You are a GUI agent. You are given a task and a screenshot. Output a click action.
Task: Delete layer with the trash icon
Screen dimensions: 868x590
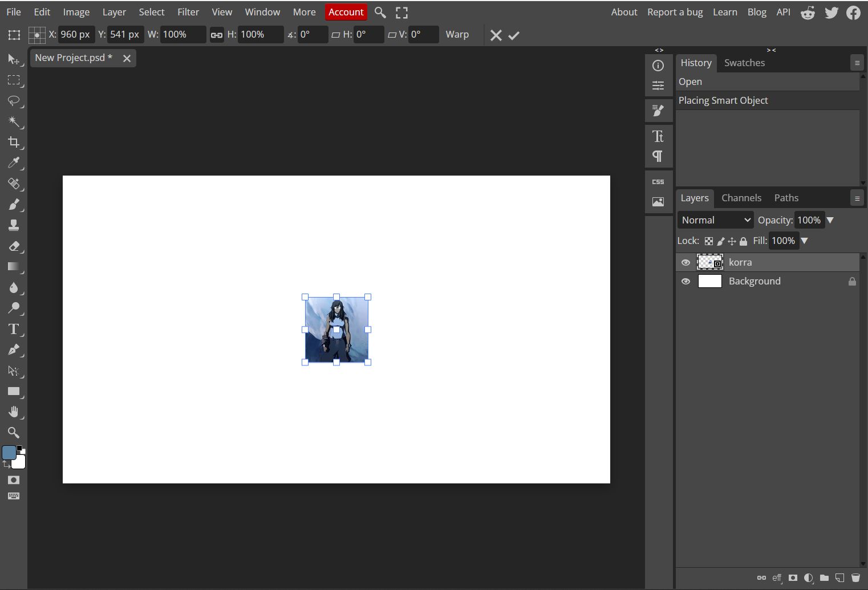855,578
